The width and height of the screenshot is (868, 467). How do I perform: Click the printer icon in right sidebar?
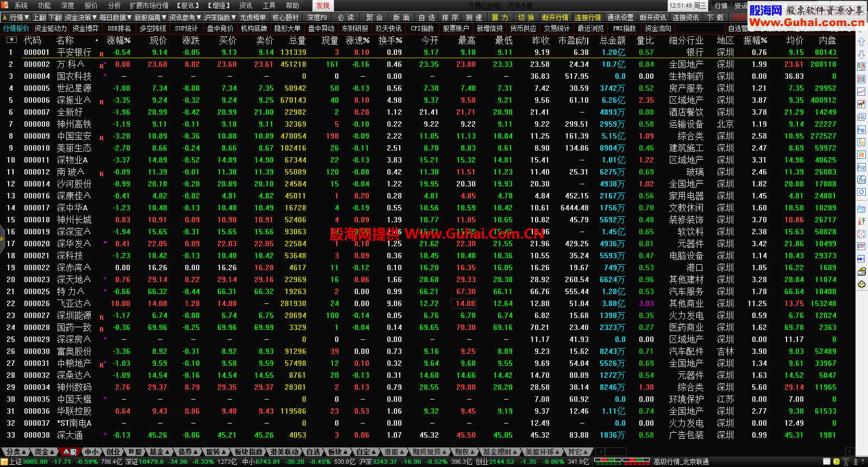point(861,272)
